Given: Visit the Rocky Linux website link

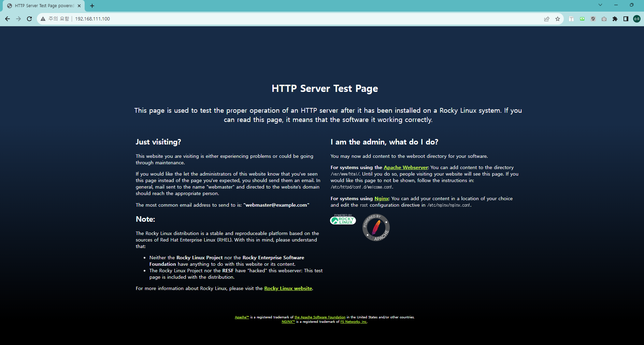Looking at the screenshot, I should [x=288, y=288].
